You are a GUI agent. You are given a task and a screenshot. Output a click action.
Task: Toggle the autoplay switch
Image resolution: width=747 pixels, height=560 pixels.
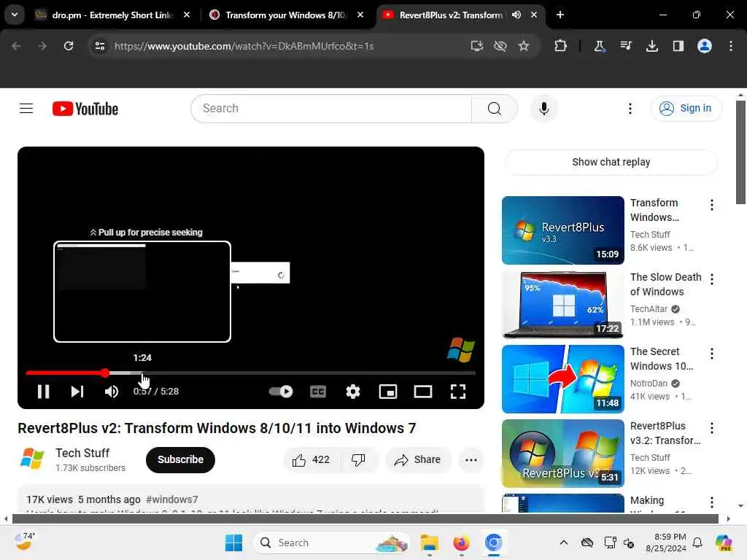coord(281,392)
